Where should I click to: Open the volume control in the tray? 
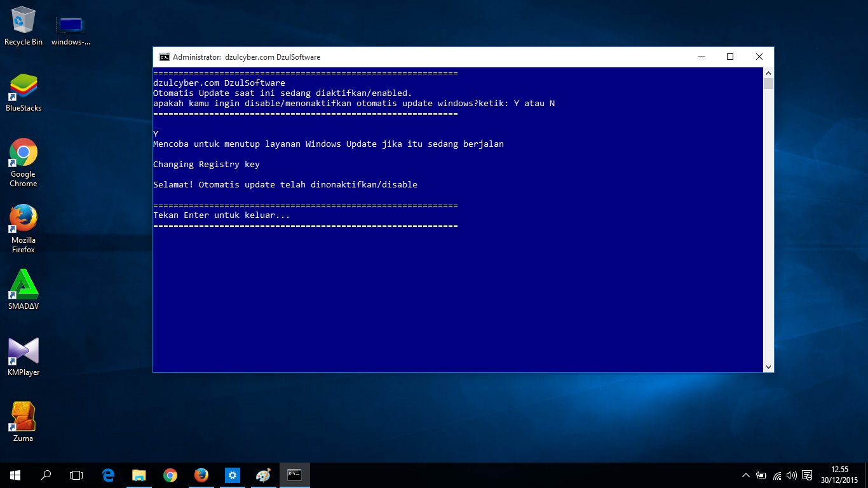click(x=790, y=475)
